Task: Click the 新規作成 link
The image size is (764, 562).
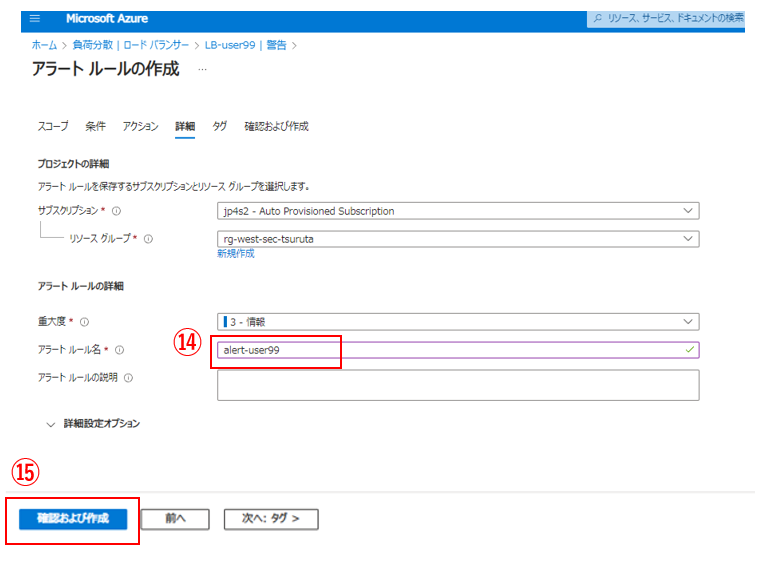Action: (236, 253)
